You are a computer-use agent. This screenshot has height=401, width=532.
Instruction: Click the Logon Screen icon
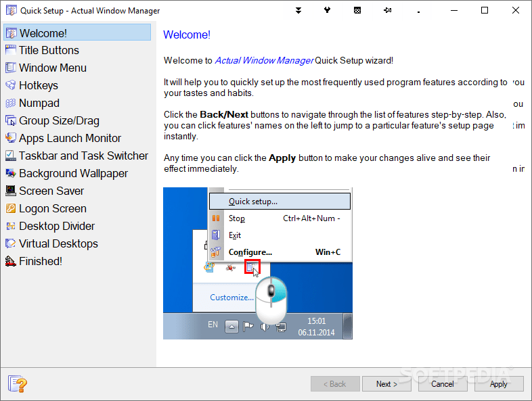pyautogui.click(x=11, y=208)
